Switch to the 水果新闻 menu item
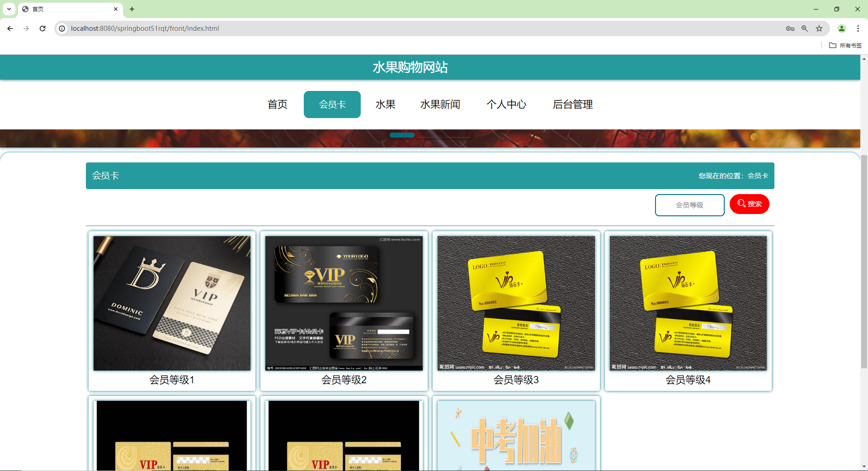Image resolution: width=868 pixels, height=471 pixels. [x=440, y=104]
